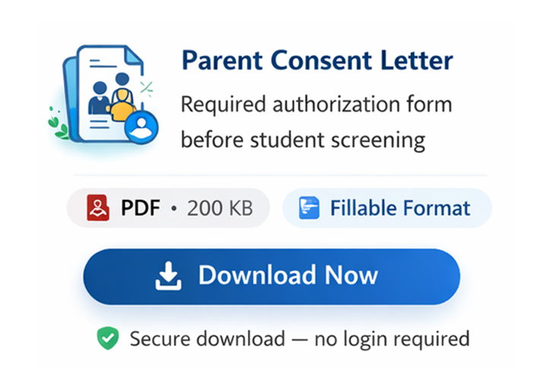Click the green leaf decoration
The image size is (551, 392).
(x=57, y=122)
